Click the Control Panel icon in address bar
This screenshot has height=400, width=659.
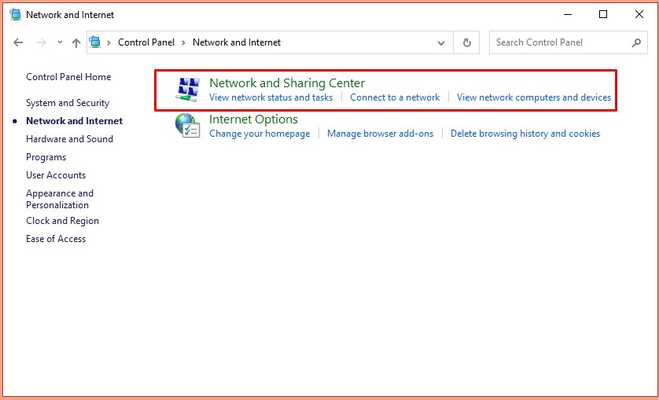tap(95, 42)
